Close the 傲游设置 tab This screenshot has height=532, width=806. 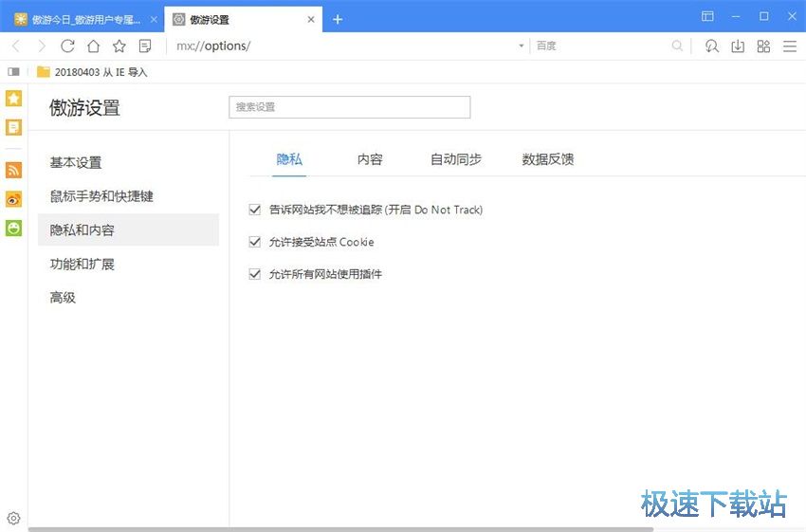(x=311, y=20)
